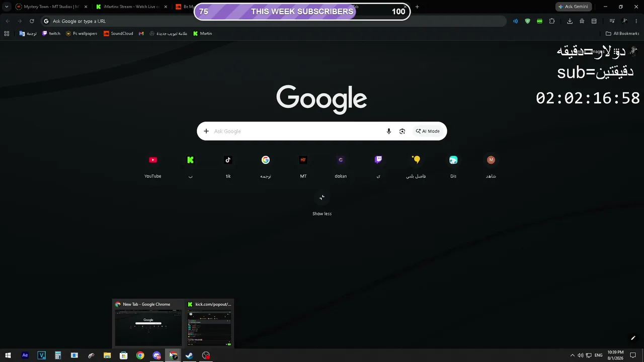Viewport: 644px width, 362px height.
Task: Click the address bar URL field
Action: [274, 21]
